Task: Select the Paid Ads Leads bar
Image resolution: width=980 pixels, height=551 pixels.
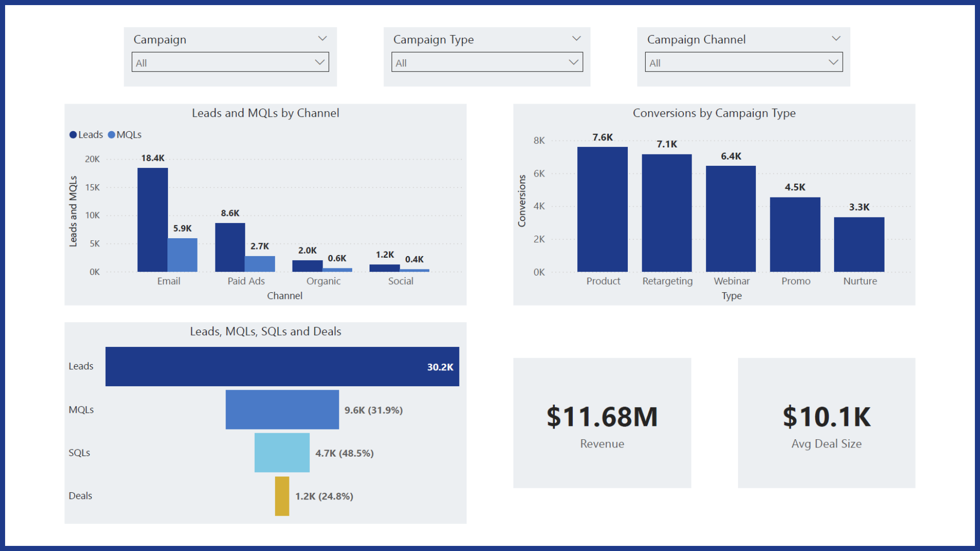Action: tap(230, 247)
